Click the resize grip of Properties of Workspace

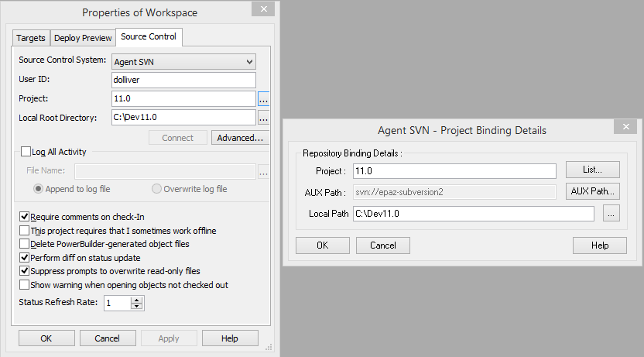coord(269,348)
